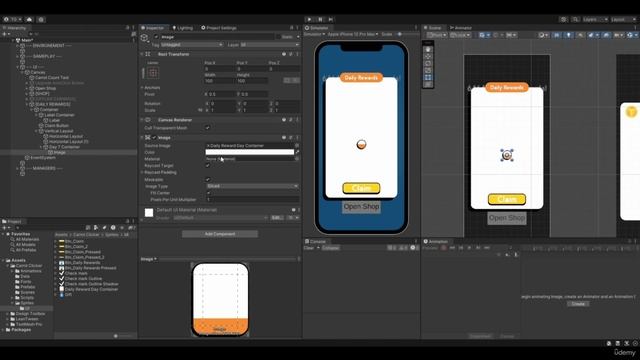Image resolution: width=640 pixels, height=360 pixels.
Task: Open the Tag dropdown in Inspector
Action: (192, 44)
